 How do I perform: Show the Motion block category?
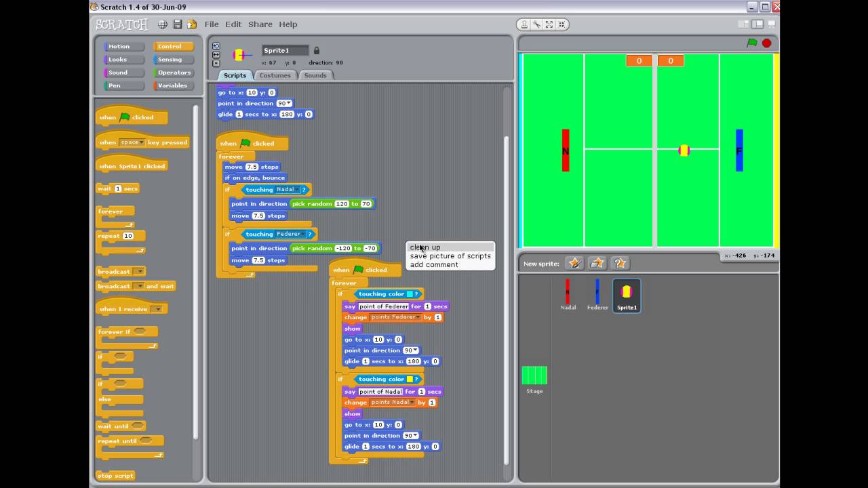coord(124,47)
